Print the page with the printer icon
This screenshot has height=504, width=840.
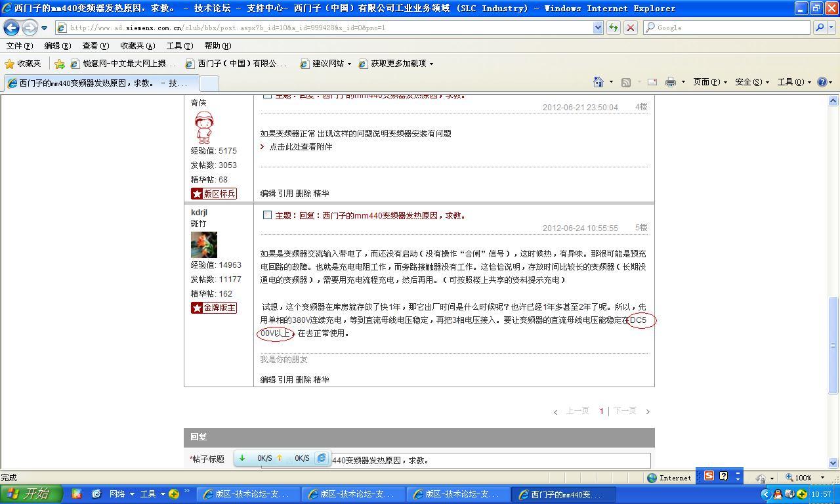click(670, 82)
